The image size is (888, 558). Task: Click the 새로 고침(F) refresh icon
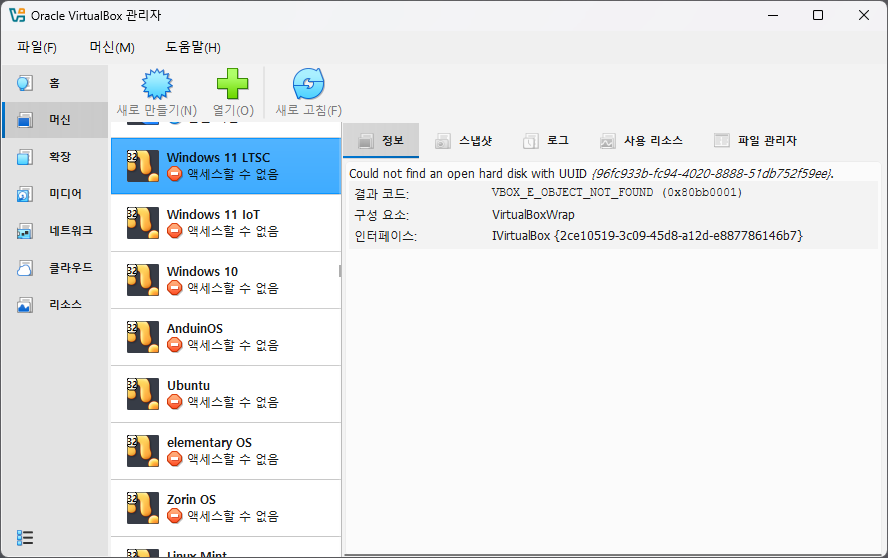coord(309,84)
